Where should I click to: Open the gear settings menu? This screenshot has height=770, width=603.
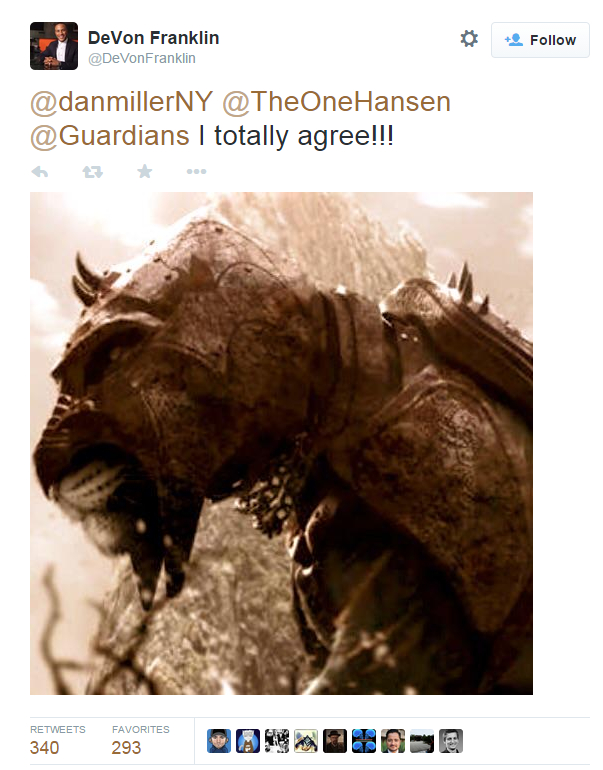tap(469, 39)
